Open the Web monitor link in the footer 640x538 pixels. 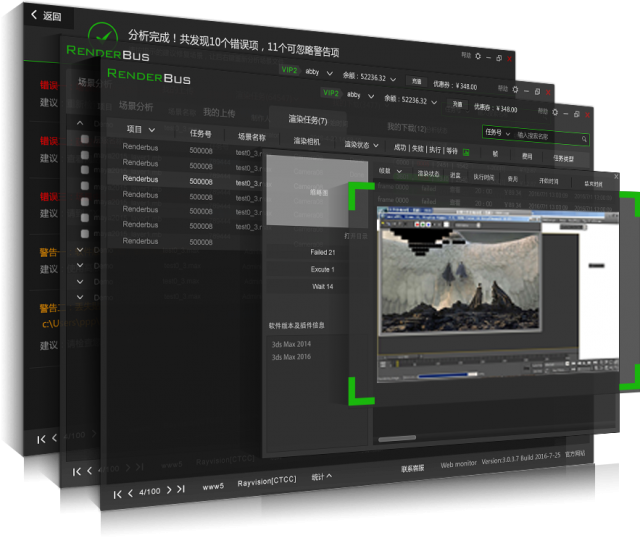(x=458, y=464)
